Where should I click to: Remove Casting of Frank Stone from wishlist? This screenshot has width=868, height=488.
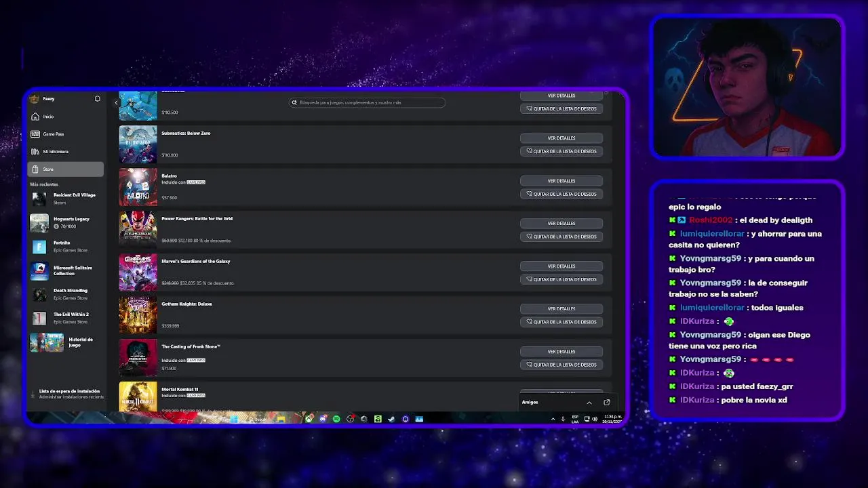click(561, 365)
